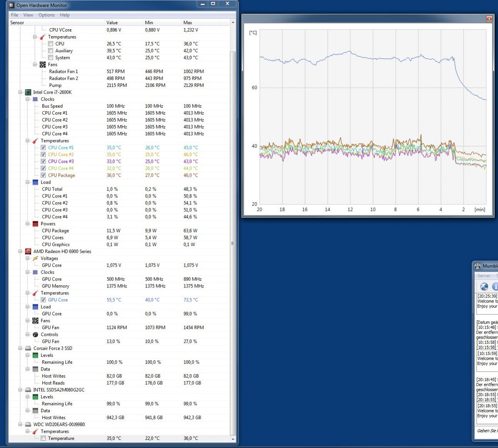Uncheck CPU Core #3 temperature plot

[x=43, y=161]
